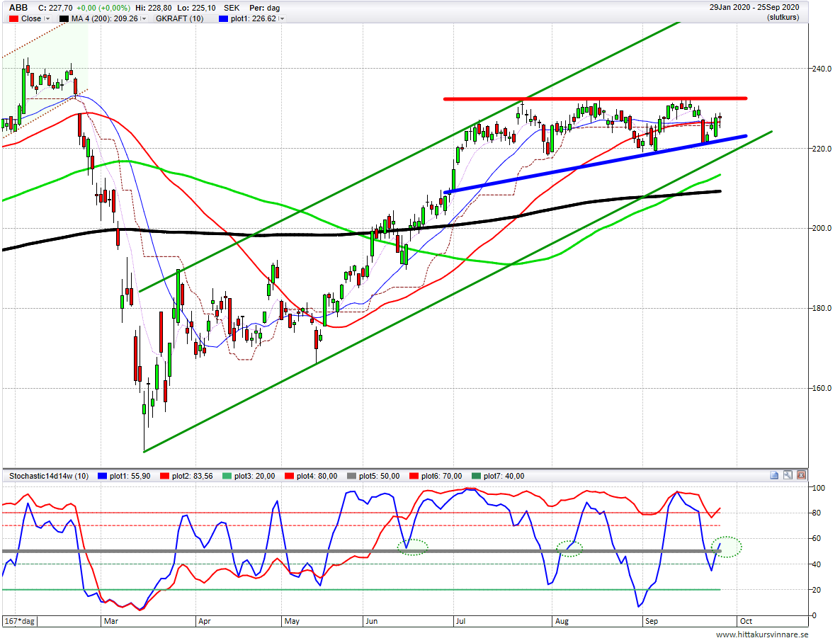Close the stochastic indicator panel
Image resolution: width=840 pixels, height=638 pixels.
pos(801,474)
